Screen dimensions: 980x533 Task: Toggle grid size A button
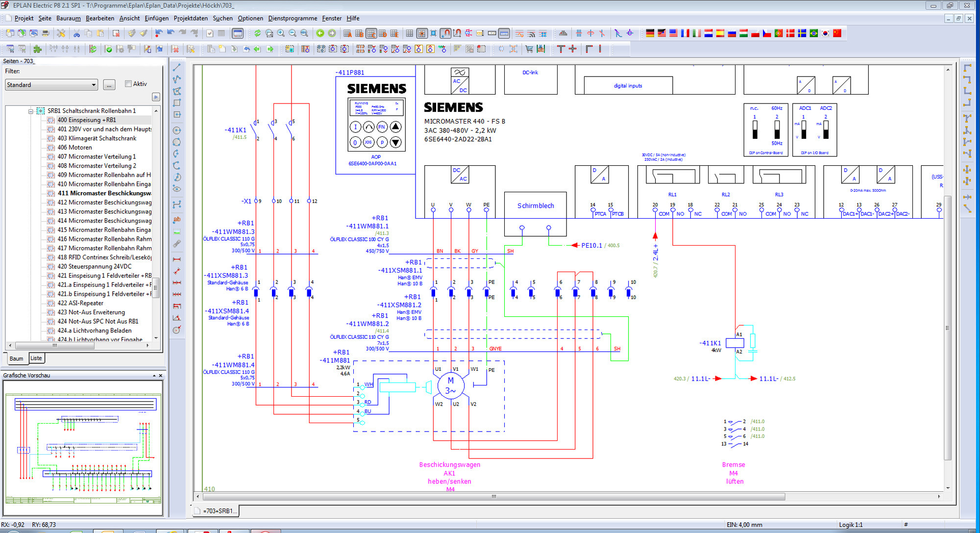tap(348, 33)
